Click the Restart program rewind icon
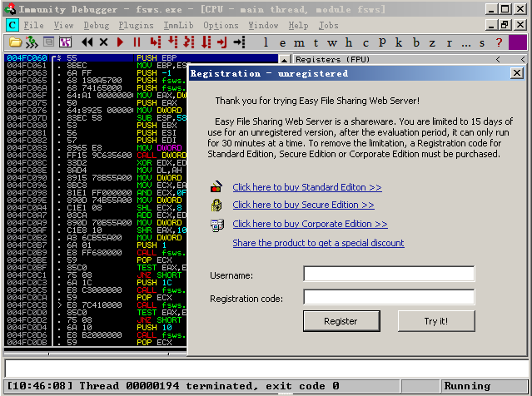The height and width of the screenshot is (396, 532). [x=87, y=42]
